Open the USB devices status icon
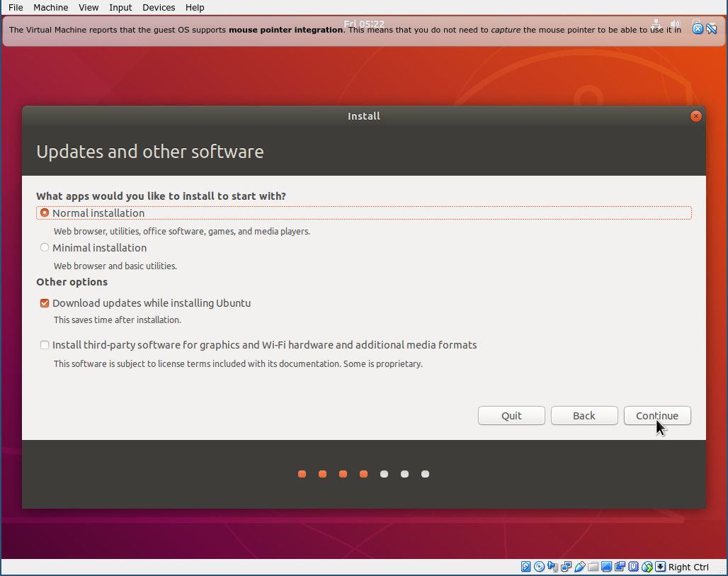 coord(580,567)
